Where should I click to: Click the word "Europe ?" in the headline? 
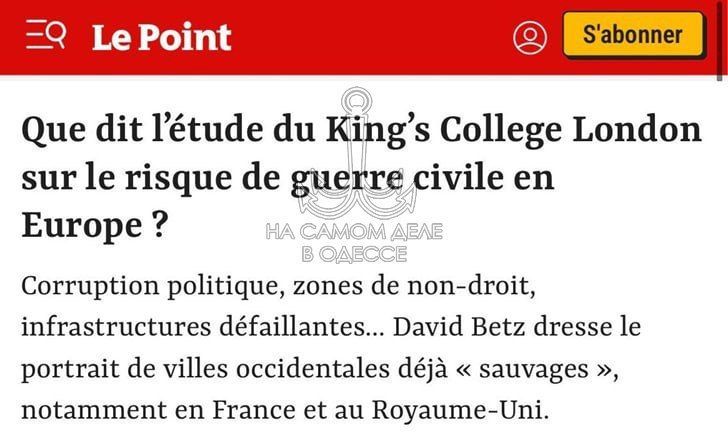click(x=93, y=226)
